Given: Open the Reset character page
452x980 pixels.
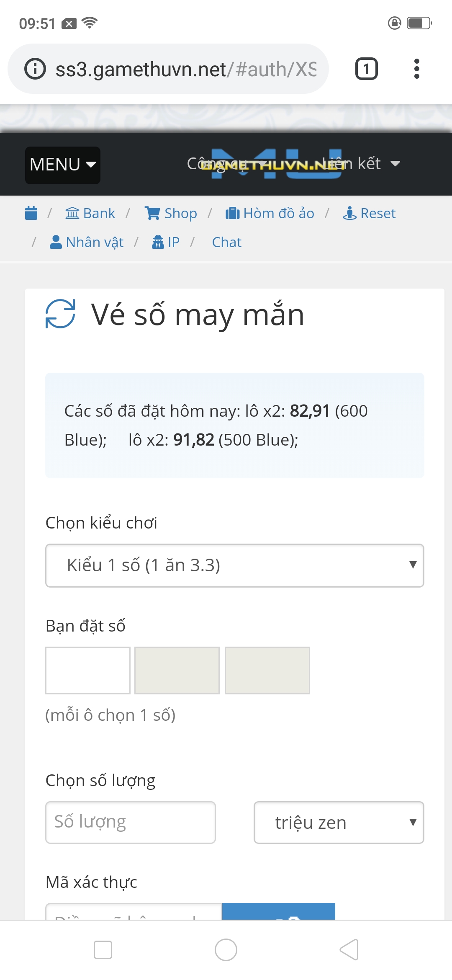Looking at the screenshot, I should pyautogui.click(x=369, y=213).
